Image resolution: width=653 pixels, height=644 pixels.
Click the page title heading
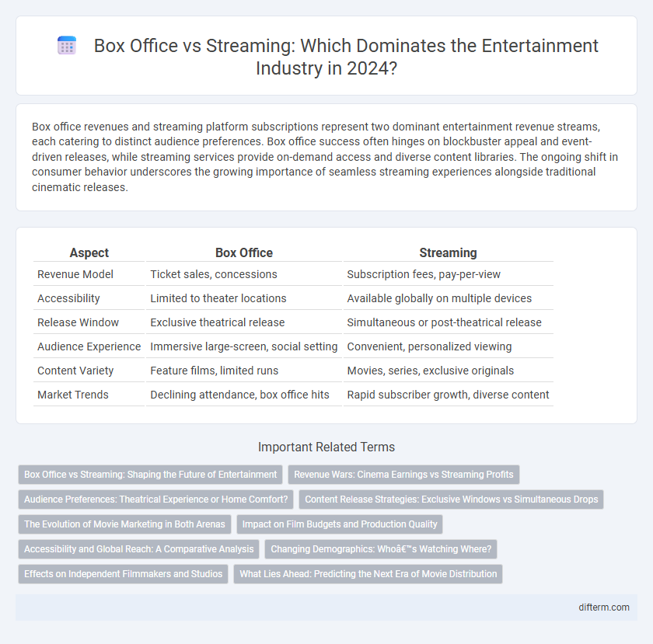(346, 57)
